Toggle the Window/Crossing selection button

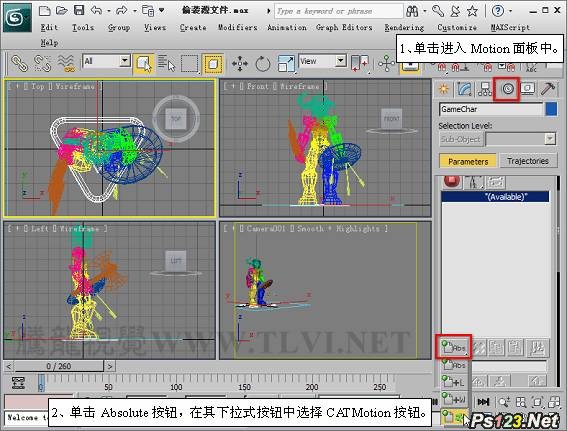213,64
